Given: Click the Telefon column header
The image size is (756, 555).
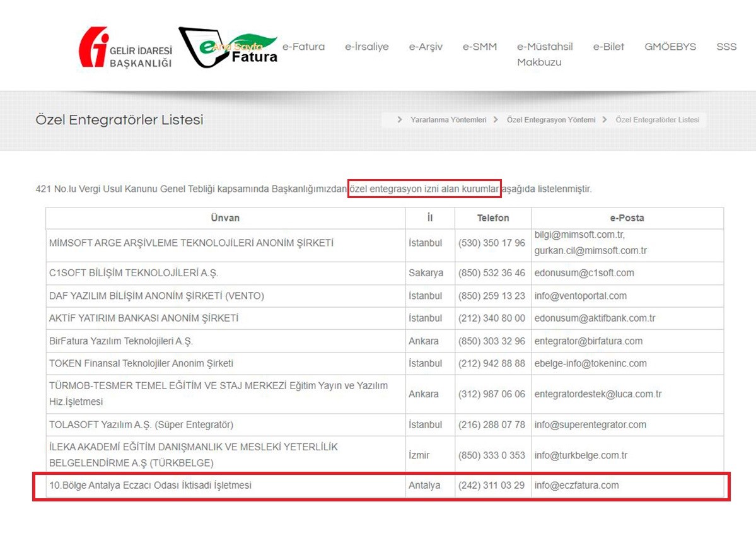Looking at the screenshot, I should 492,218.
